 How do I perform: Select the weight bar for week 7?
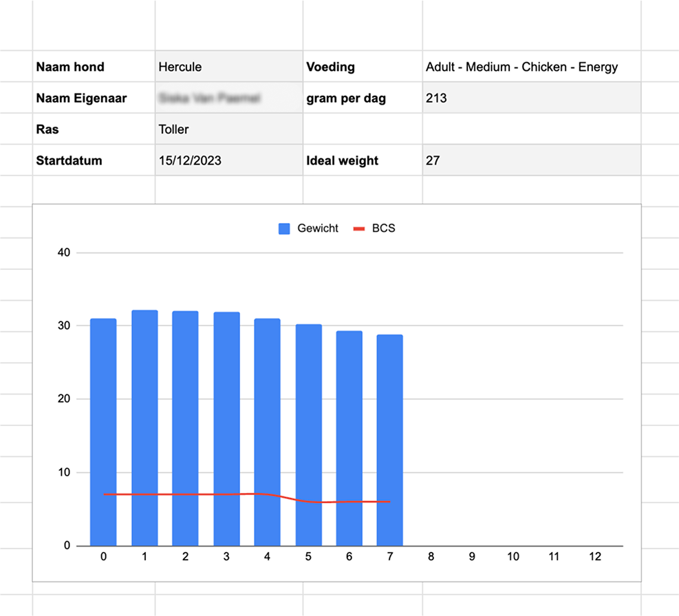point(390,440)
